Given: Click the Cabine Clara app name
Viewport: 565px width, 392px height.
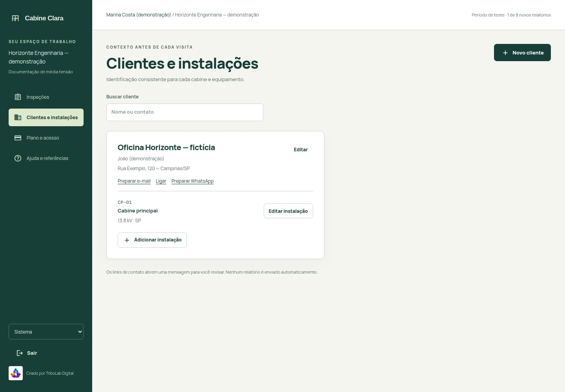Looking at the screenshot, I should coord(44,18).
